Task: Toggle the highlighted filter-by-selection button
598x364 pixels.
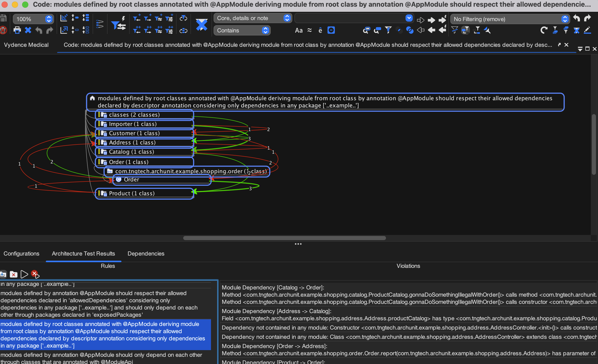Action: (465, 30)
